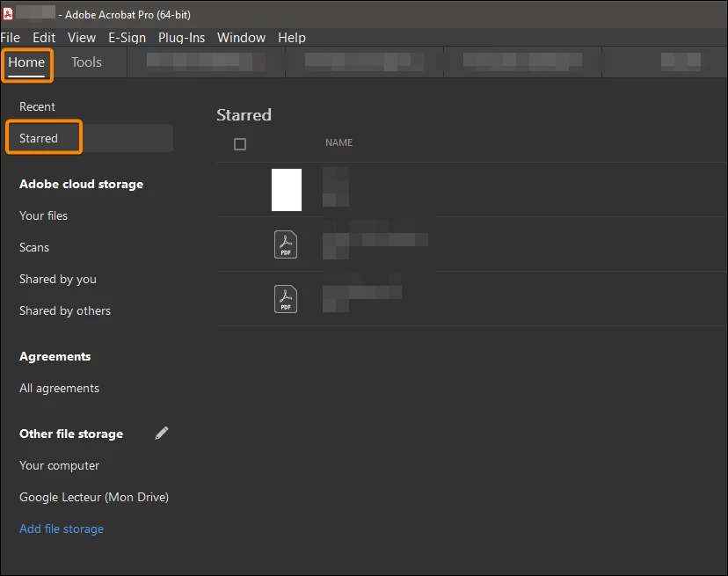Open Google Lecteur (Mon Drive)
728x576 pixels.
94,497
